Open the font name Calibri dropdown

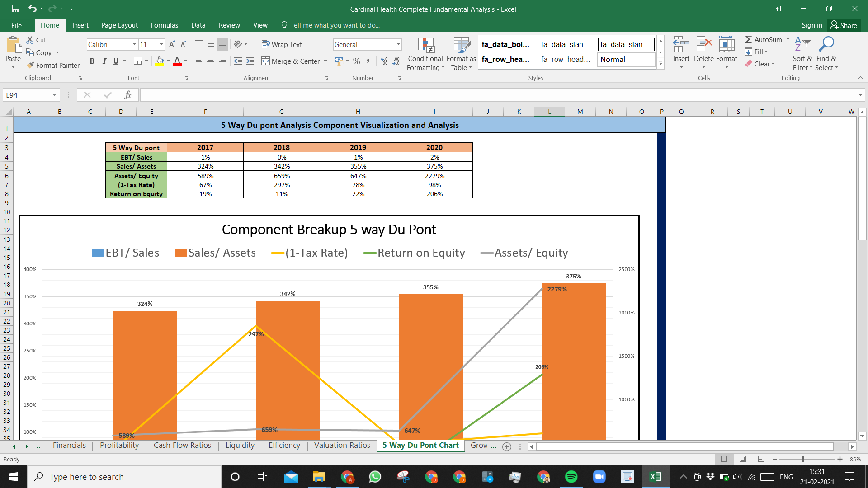pyautogui.click(x=134, y=44)
